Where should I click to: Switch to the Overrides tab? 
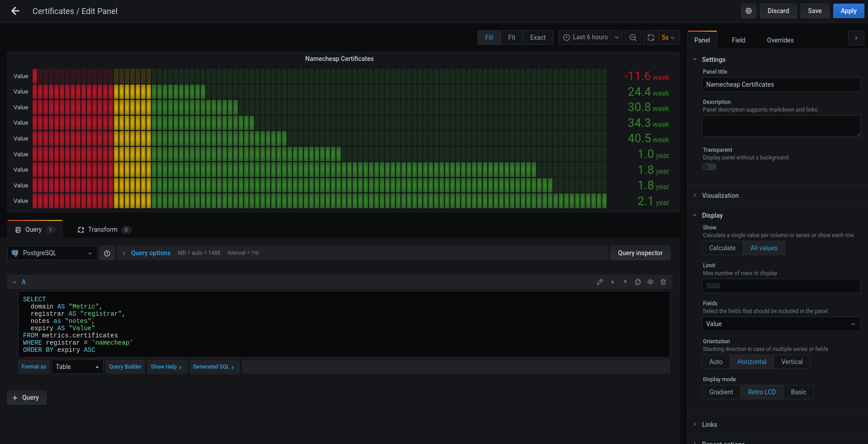click(780, 40)
